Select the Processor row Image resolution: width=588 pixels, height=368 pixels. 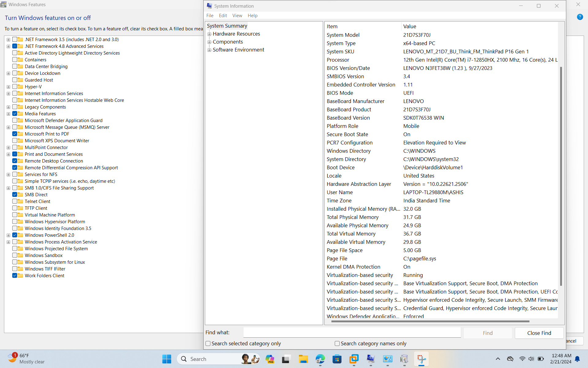click(x=442, y=60)
